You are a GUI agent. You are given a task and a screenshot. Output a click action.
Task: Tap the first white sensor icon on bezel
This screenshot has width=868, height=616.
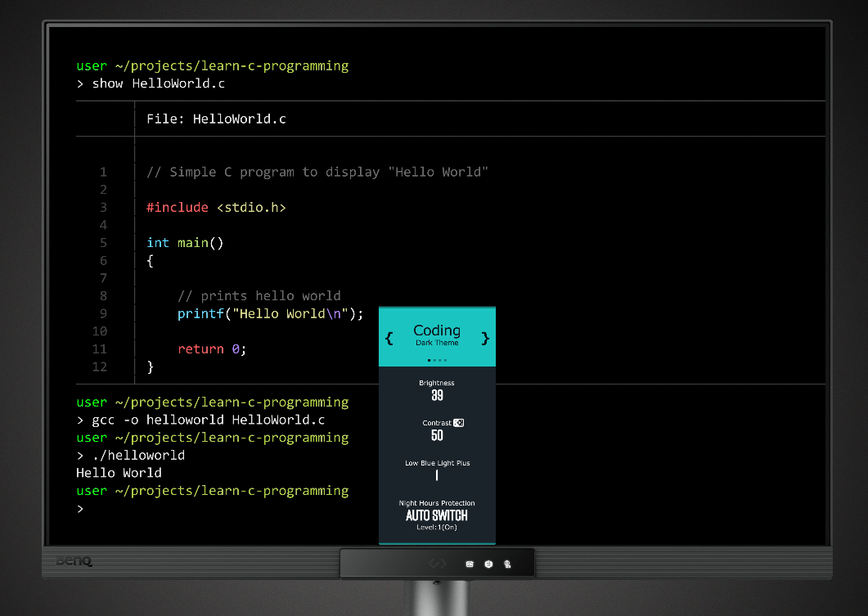470,564
